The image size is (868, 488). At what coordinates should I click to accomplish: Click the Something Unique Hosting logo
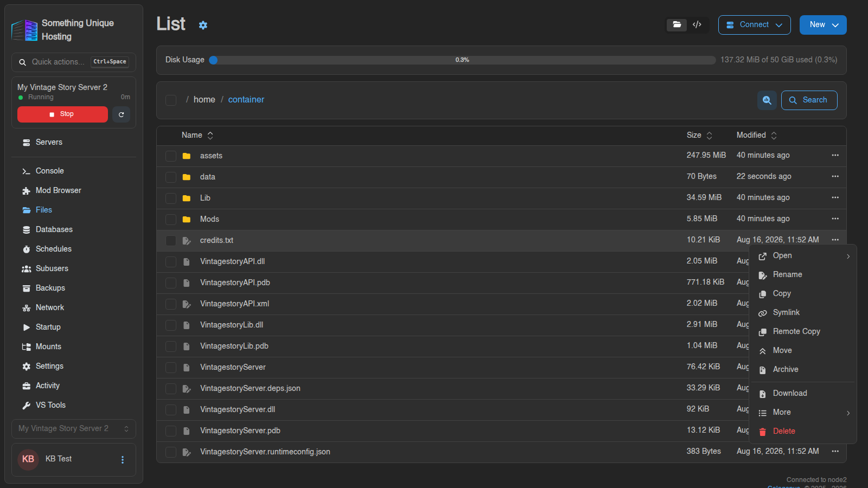[24, 30]
